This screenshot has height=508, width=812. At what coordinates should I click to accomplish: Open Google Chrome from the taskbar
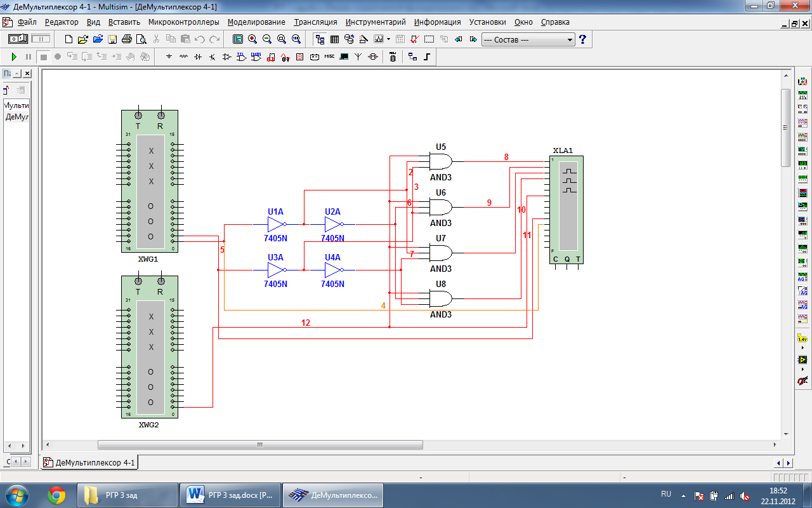coord(56,495)
